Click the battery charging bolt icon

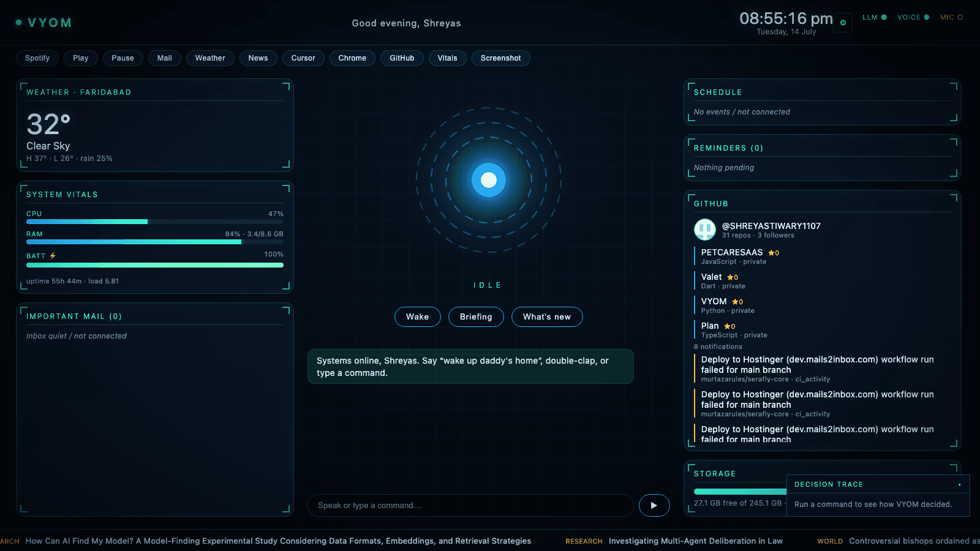coord(53,256)
